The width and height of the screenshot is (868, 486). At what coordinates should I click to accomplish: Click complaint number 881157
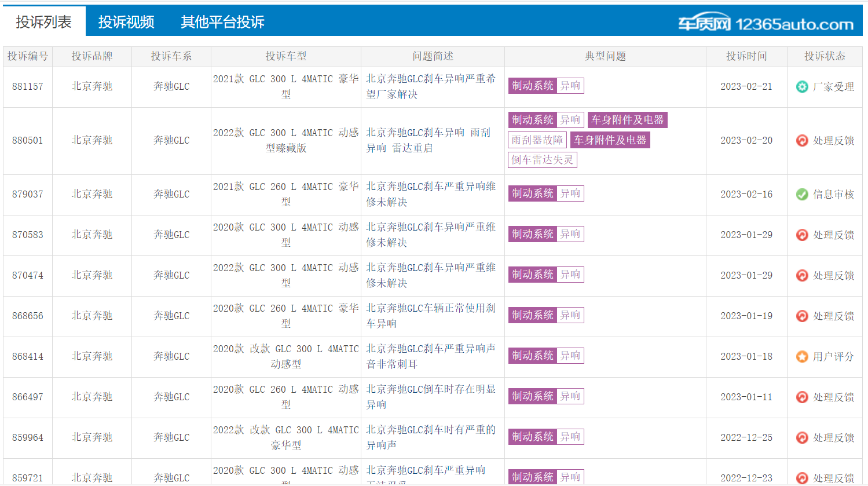tap(28, 86)
